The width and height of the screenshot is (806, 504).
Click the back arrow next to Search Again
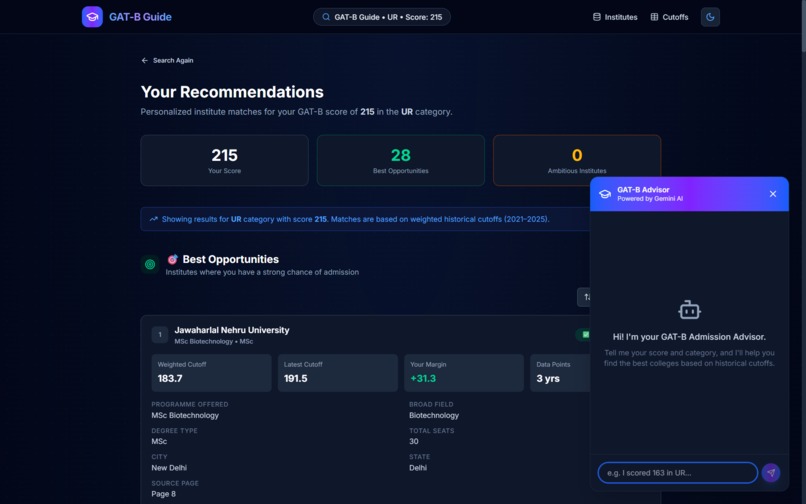point(144,60)
